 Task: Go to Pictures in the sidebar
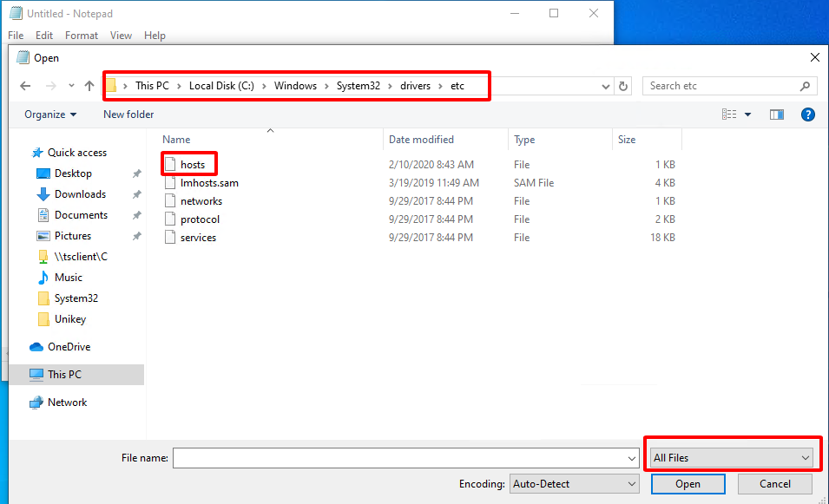pyautogui.click(x=73, y=236)
